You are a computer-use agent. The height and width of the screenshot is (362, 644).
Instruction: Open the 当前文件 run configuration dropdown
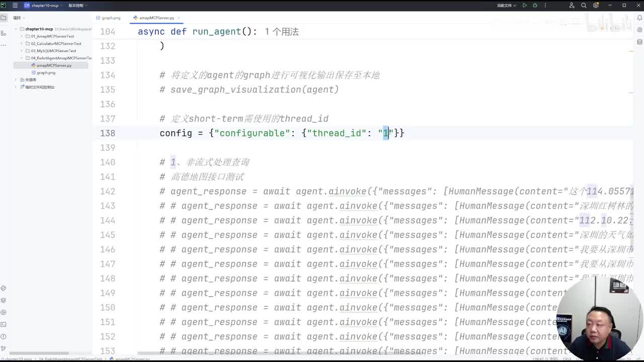[x=506, y=6]
